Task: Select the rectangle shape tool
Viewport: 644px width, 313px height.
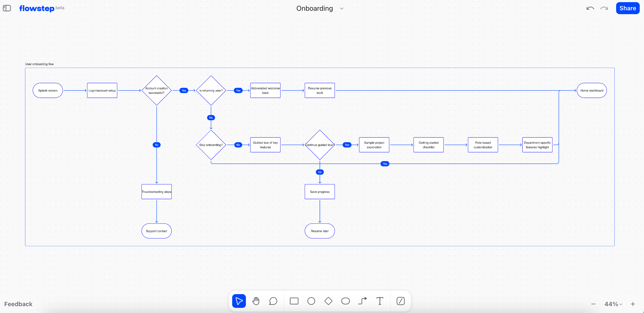Action: click(294, 301)
